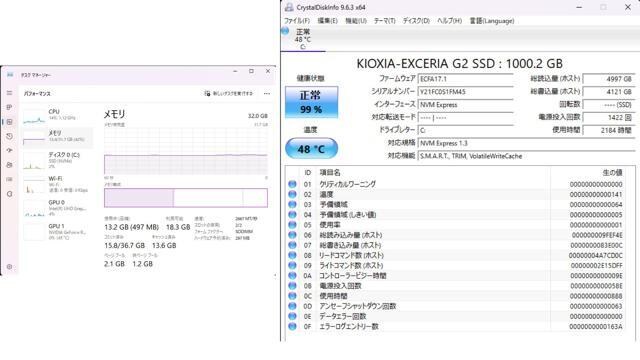Click total host reads value 4997 GB

pyautogui.click(x=609, y=79)
